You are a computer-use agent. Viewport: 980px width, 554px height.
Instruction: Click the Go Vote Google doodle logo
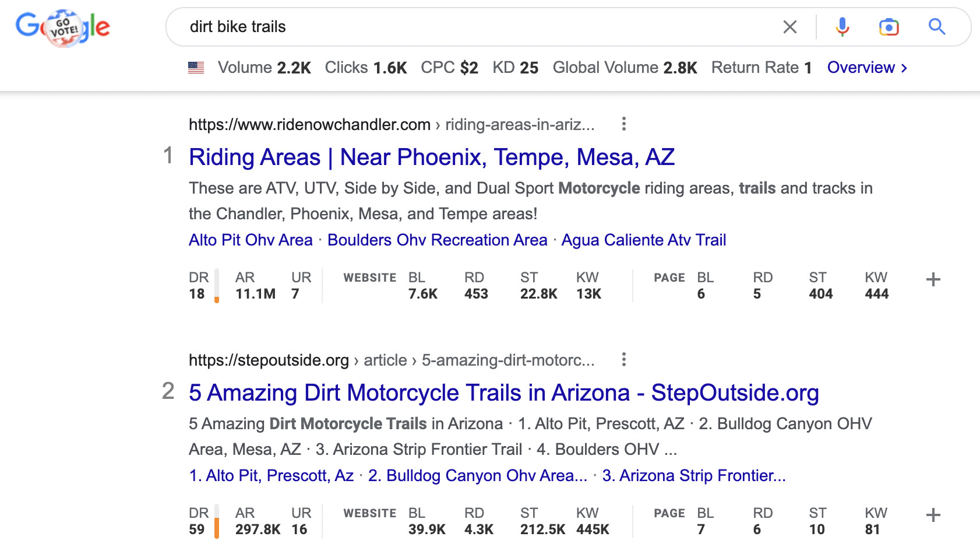(63, 26)
